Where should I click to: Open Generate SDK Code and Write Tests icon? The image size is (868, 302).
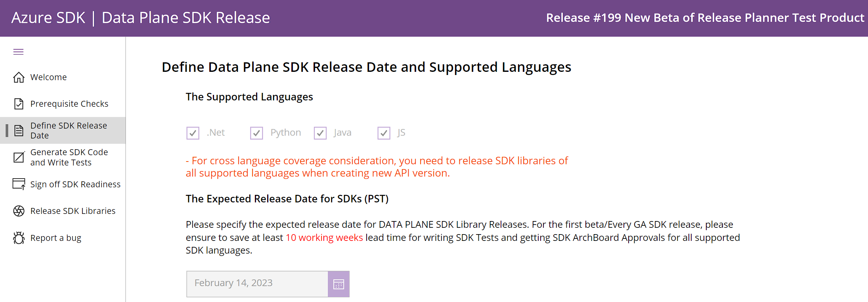click(19, 157)
